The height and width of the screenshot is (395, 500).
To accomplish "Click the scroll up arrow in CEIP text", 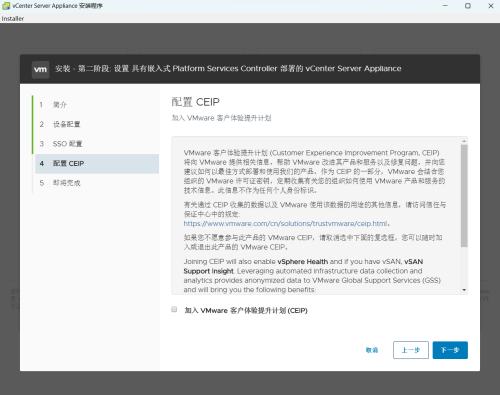I will [464, 141].
